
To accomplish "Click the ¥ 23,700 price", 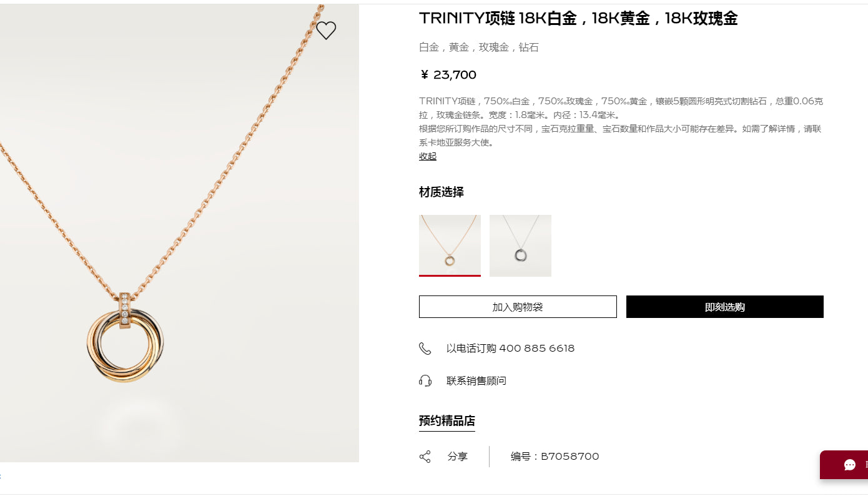I will pyautogui.click(x=448, y=75).
